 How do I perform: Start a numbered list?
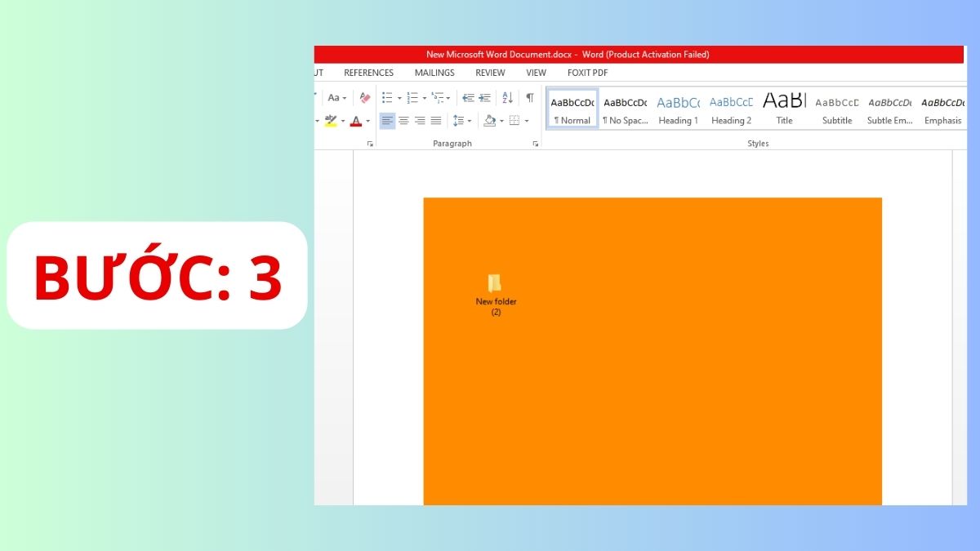tap(412, 97)
